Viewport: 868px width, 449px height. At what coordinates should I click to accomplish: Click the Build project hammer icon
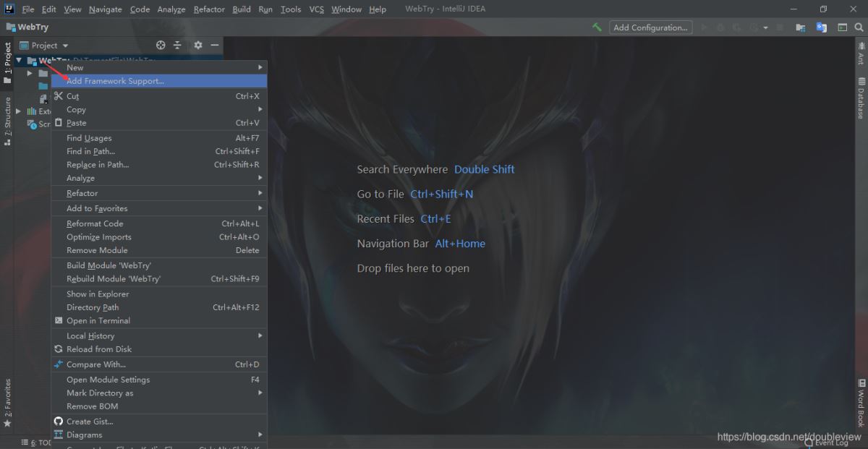(x=597, y=27)
